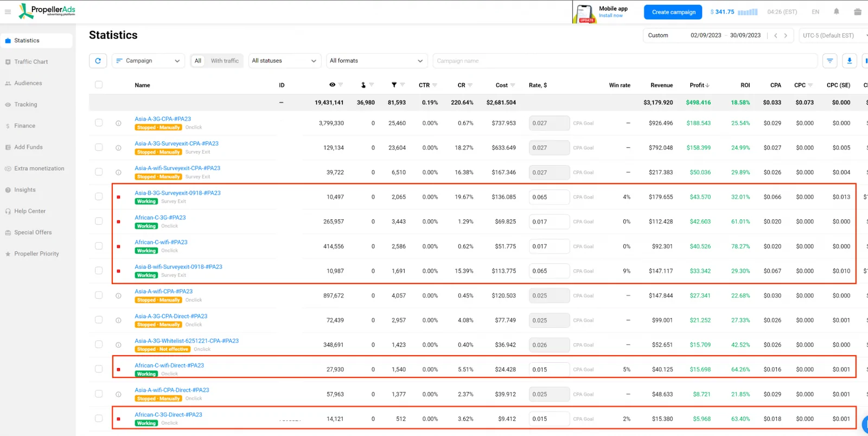Click the refresh statistics icon

[98, 61]
